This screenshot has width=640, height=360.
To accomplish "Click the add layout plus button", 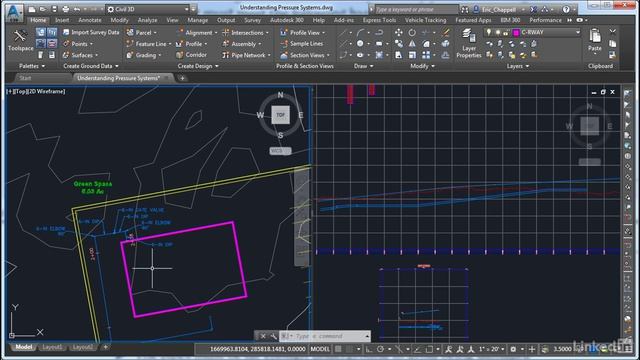I will 105,347.
